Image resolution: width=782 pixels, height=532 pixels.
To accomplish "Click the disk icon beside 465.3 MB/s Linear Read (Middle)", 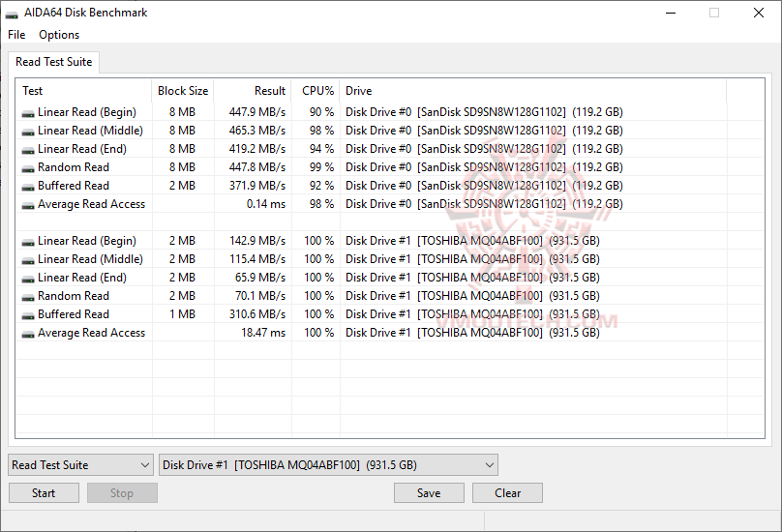I will pos(28,133).
